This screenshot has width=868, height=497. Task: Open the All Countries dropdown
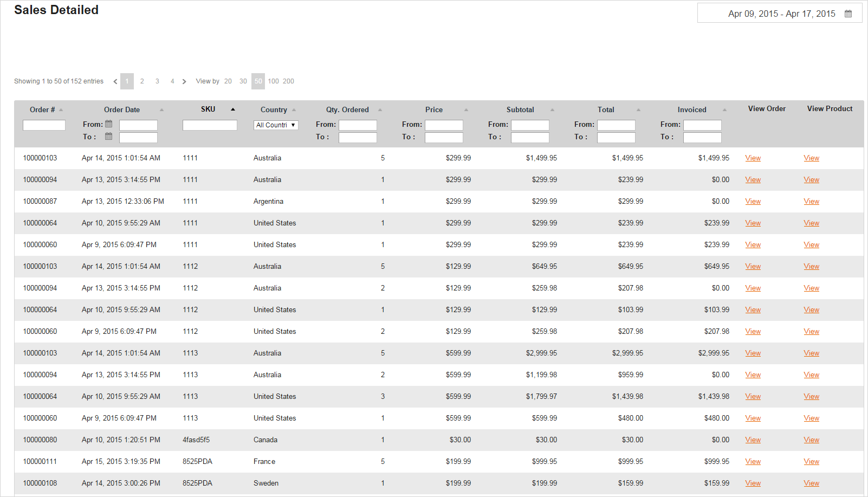tap(276, 125)
